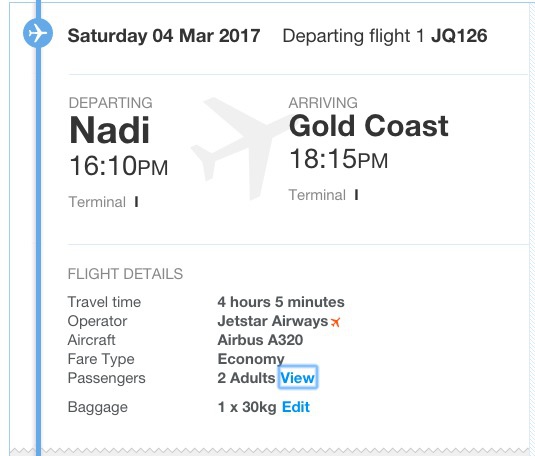The width and height of the screenshot is (535, 456).
Task: Open the View passengers link
Action: 298,377
